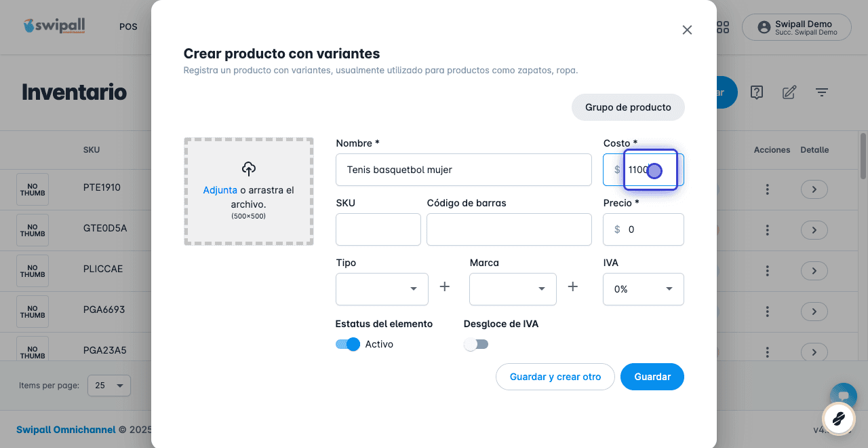Add a new Marca with plus icon
868x448 pixels.
click(573, 287)
